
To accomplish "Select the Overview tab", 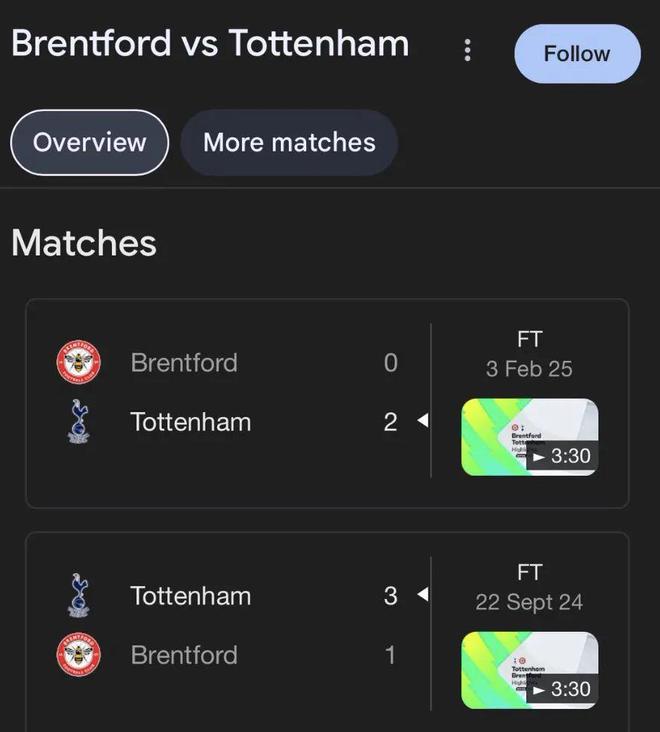I will coord(89,142).
